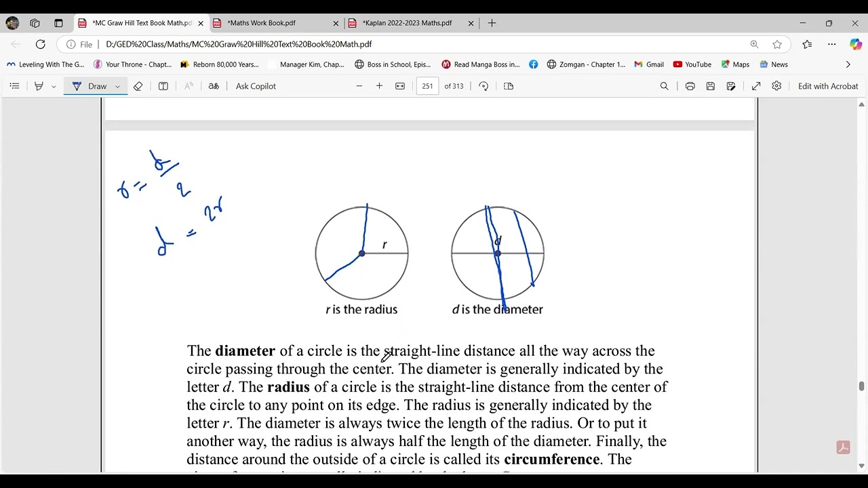
Task: Expand the bookmarks overflow chevron
Action: (848, 64)
